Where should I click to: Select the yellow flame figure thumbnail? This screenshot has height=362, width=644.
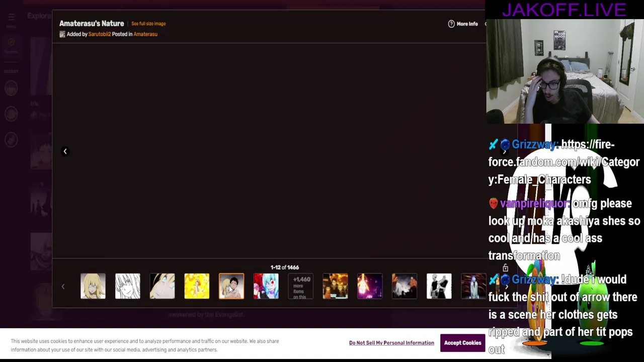(x=197, y=286)
